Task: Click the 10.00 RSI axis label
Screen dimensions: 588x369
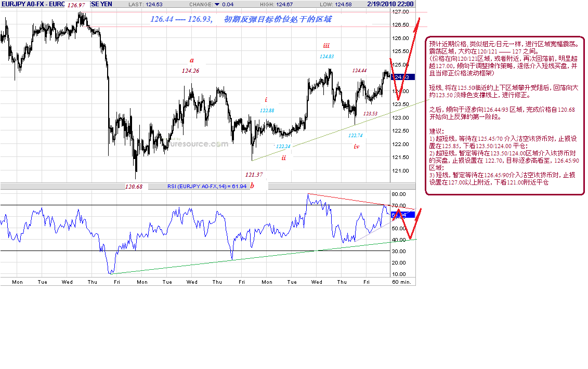Action: 399,274
